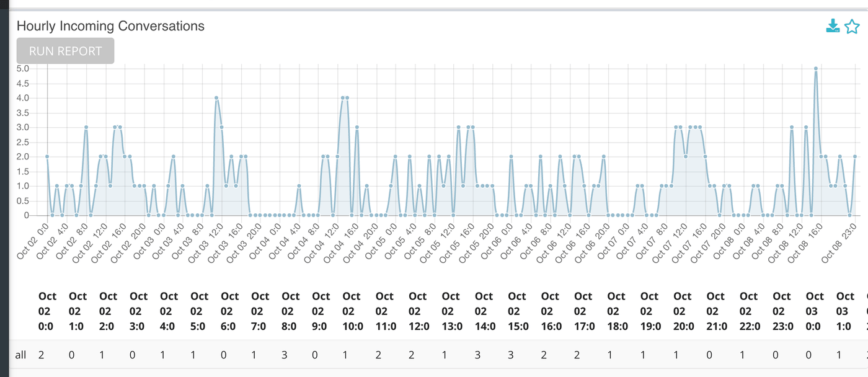The height and width of the screenshot is (377, 868).
Task: Select the last chart point at Oct 08 23:0
Action: [x=856, y=157]
